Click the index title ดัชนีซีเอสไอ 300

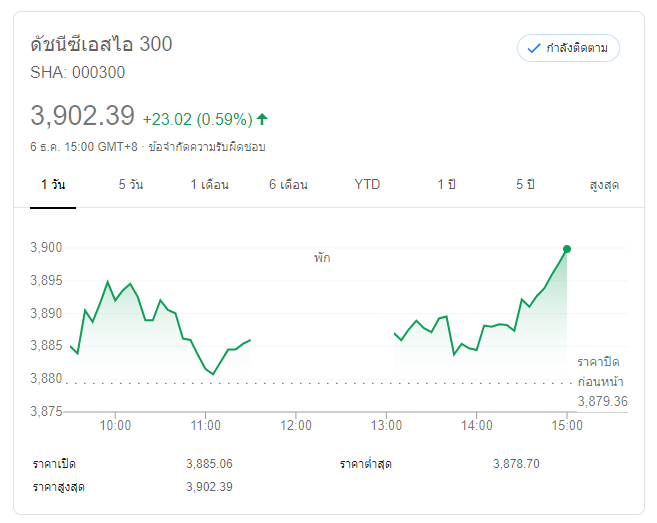click(x=101, y=44)
